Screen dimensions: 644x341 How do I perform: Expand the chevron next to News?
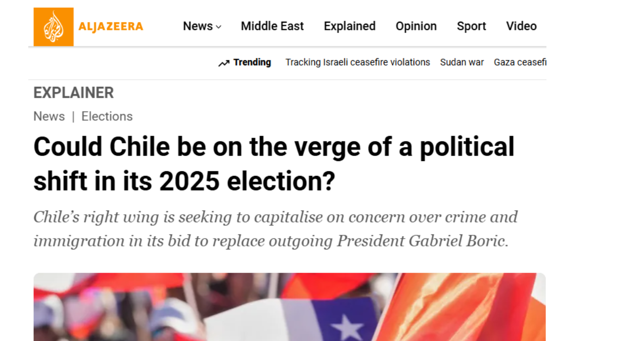pyautogui.click(x=218, y=27)
